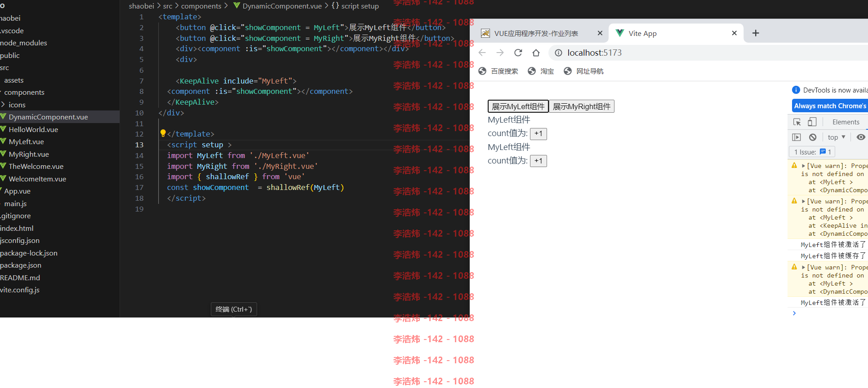Open the 淘宝 bookmark
868x388 pixels.
click(541, 71)
